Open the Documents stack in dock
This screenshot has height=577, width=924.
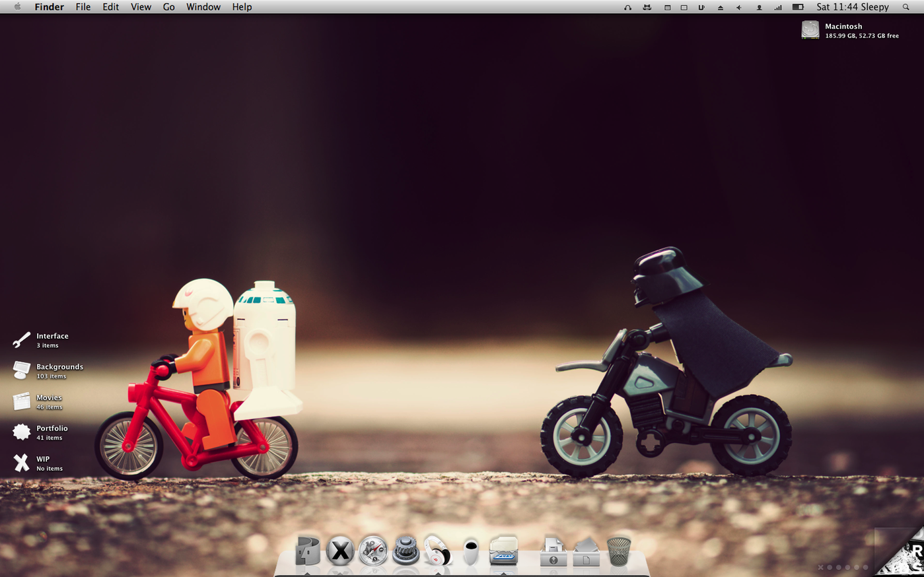(x=586, y=552)
